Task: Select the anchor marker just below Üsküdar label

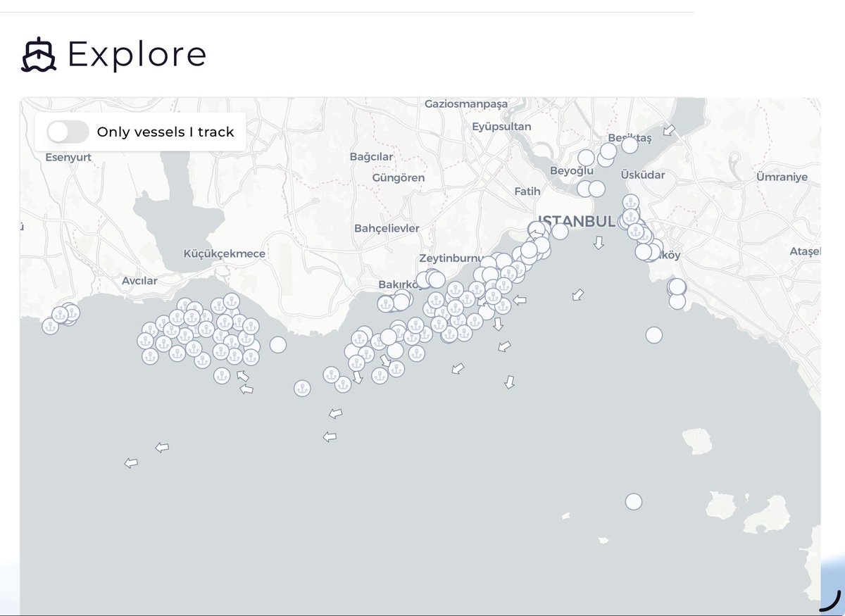Action: 631,203
